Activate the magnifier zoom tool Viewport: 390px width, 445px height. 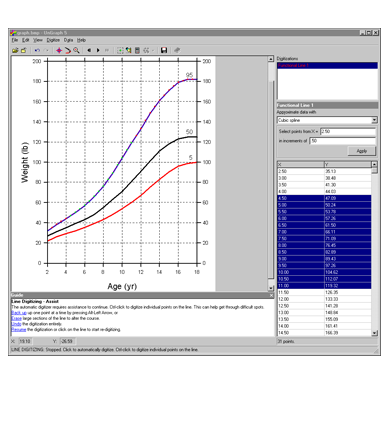[76, 50]
